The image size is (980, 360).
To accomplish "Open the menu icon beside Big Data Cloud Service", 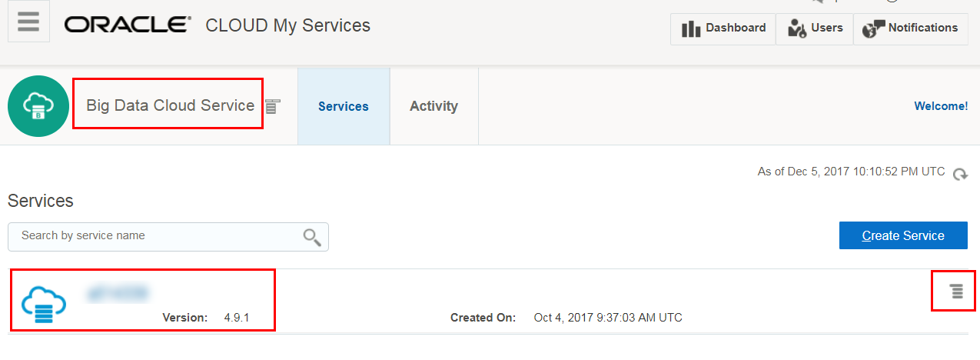I will [273, 107].
